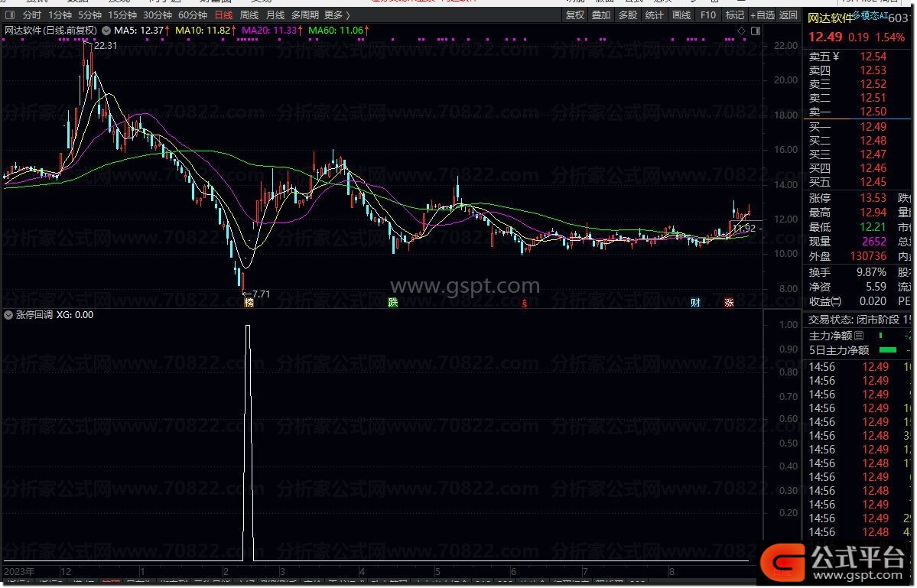Click the 榜 event marker on chart

[249, 302]
